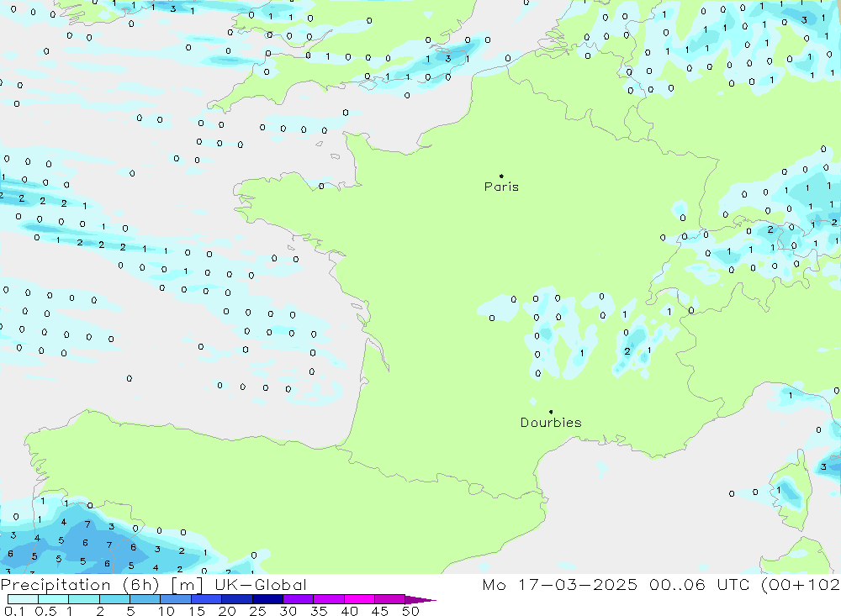Click the '50' legend scale label
This screenshot has height=616, width=841.
click(410, 611)
